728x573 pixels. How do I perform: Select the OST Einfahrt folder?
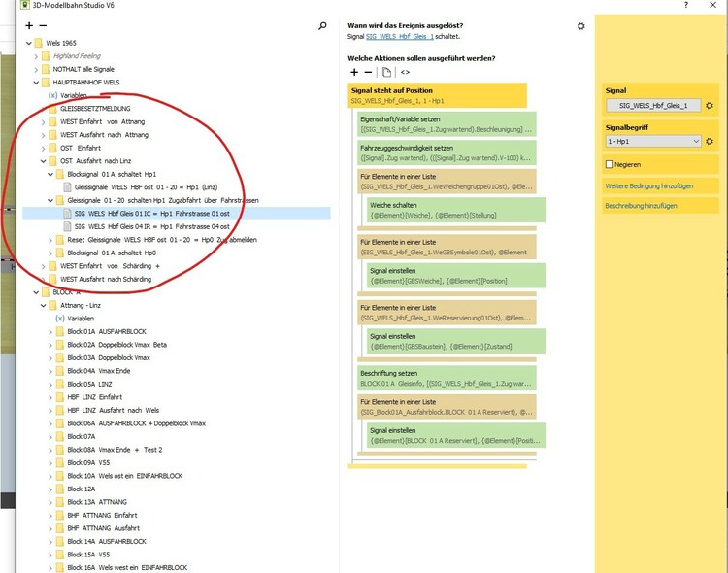(81, 148)
